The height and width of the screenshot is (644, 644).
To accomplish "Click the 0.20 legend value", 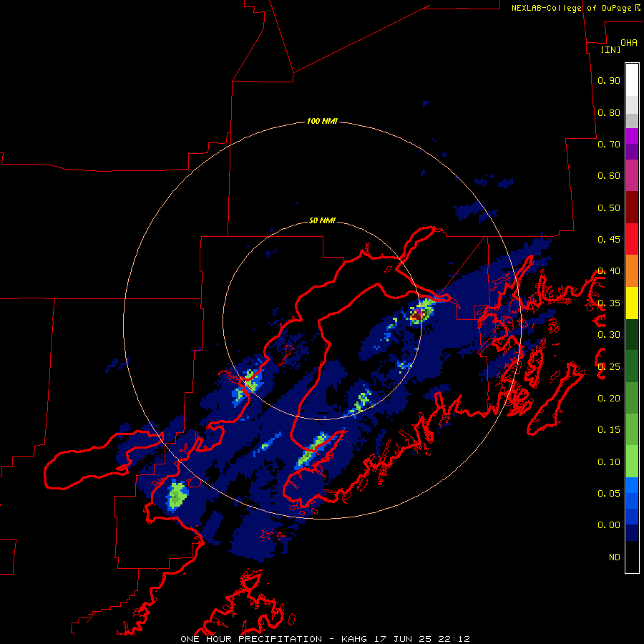I will (x=609, y=399).
